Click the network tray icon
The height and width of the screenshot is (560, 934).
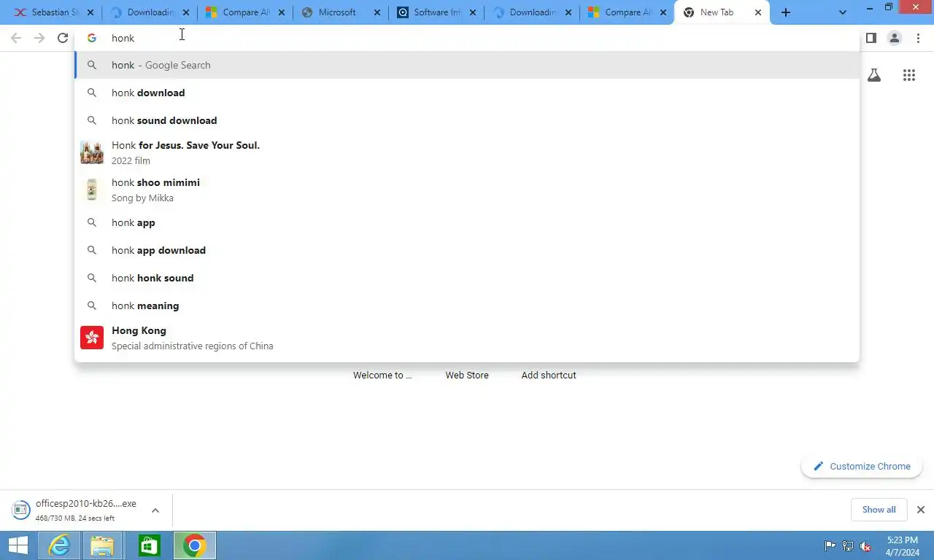pyautogui.click(x=848, y=546)
